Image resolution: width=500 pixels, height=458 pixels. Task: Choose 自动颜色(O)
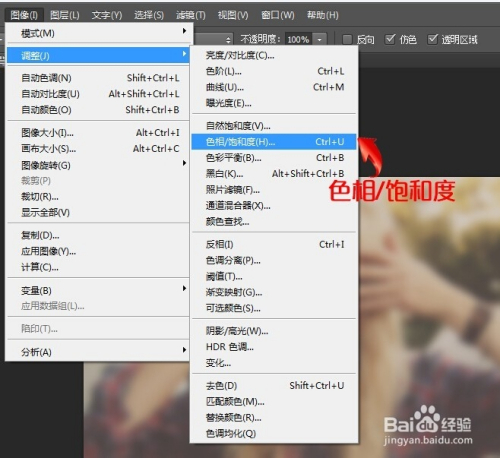coord(98,110)
